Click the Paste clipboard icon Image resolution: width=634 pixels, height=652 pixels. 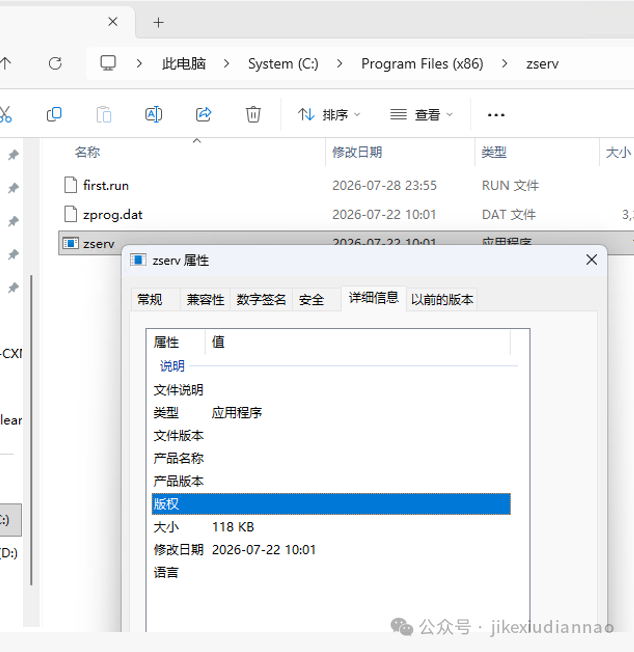click(x=104, y=114)
